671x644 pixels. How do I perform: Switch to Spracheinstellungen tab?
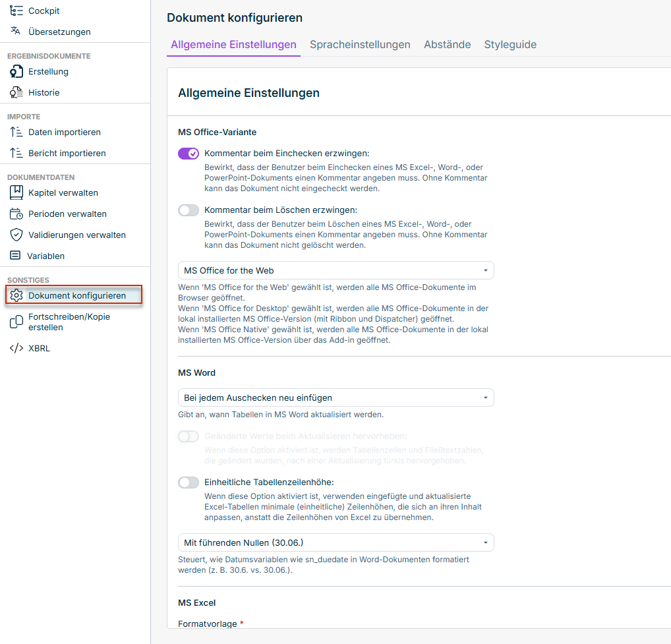point(360,45)
